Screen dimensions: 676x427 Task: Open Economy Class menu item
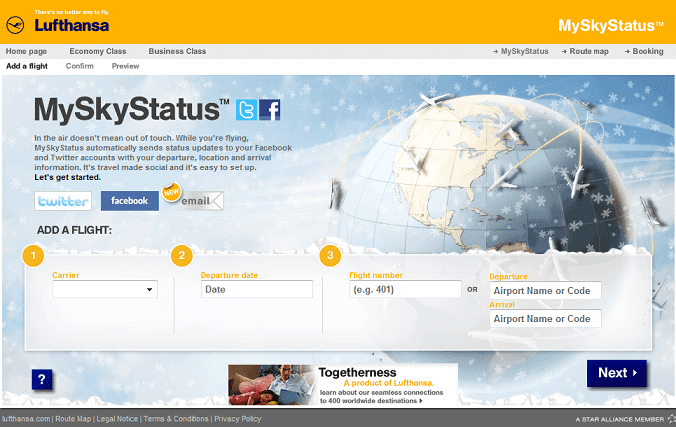[98, 51]
